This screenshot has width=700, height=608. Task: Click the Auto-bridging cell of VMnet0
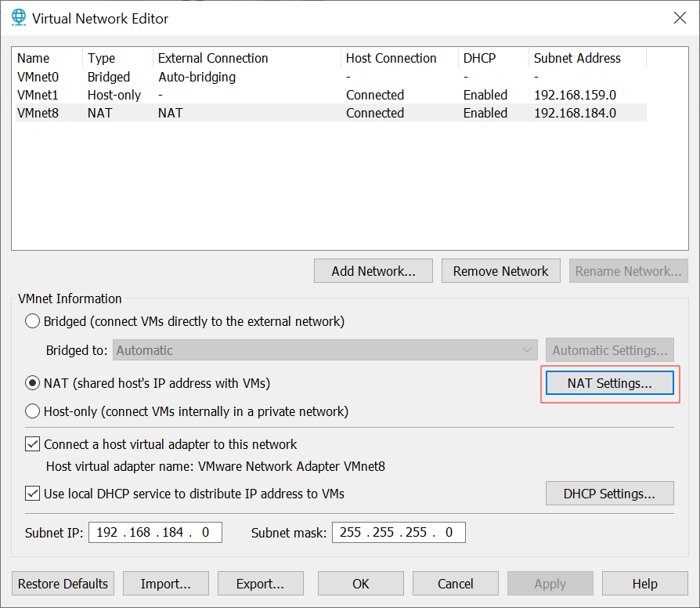click(x=197, y=77)
